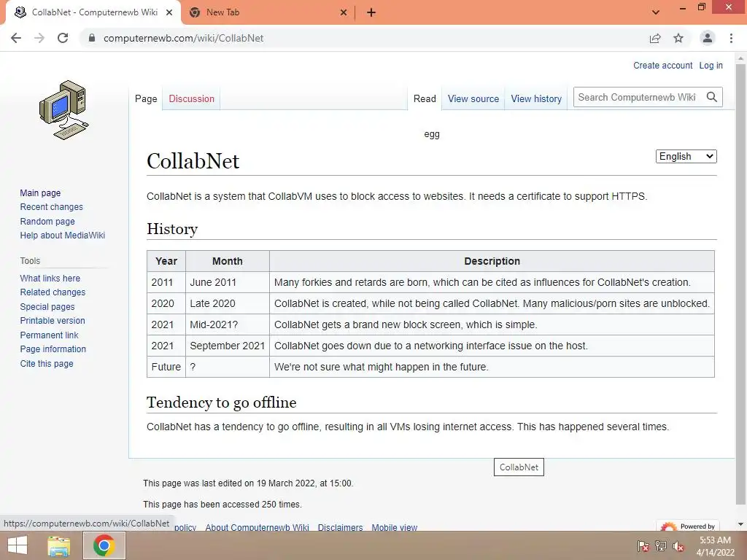Open the tab search chevron

[x=656, y=12]
